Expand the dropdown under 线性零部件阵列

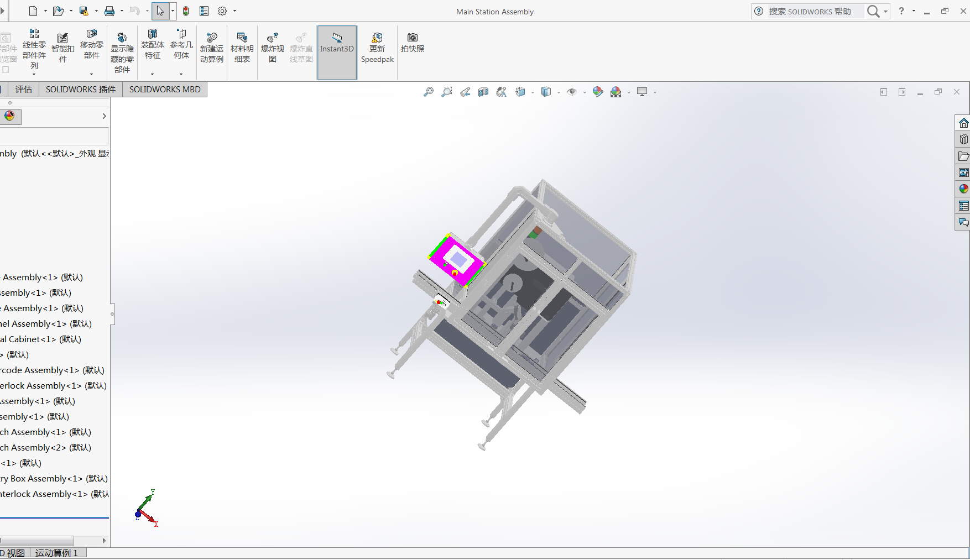[34, 75]
